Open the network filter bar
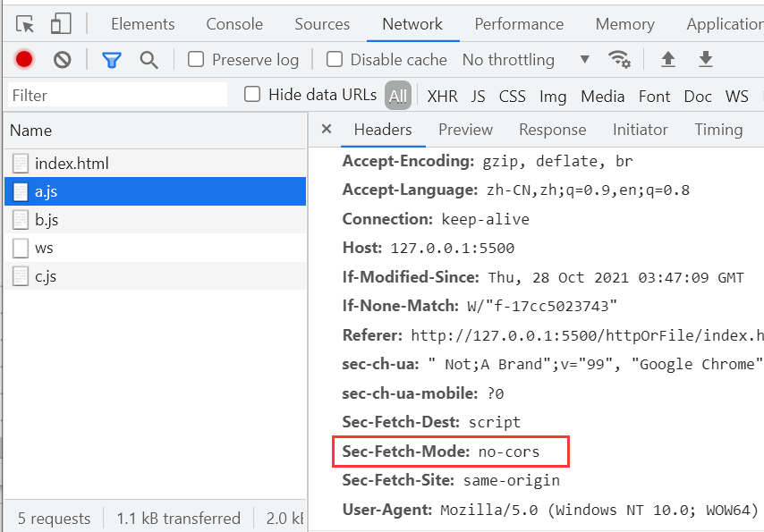The image size is (764, 532). [111, 59]
